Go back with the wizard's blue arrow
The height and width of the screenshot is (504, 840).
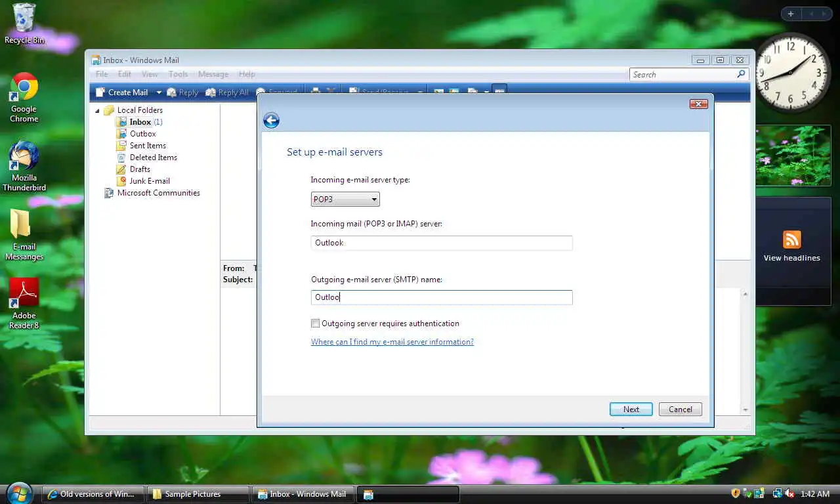(x=271, y=120)
